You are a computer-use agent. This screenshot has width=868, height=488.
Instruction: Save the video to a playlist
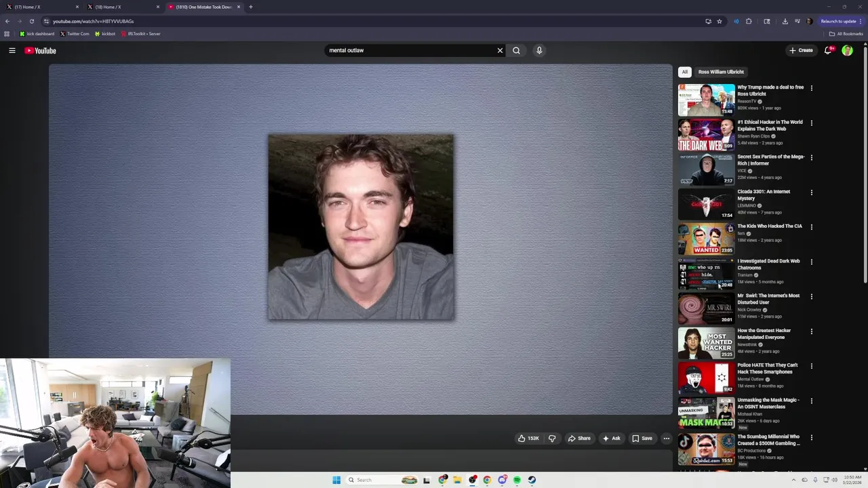642,439
